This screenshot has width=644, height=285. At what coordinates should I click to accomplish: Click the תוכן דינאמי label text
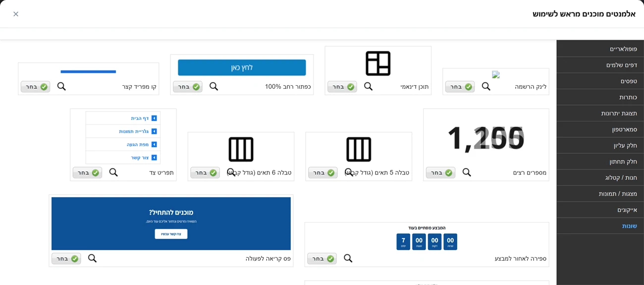(415, 87)
